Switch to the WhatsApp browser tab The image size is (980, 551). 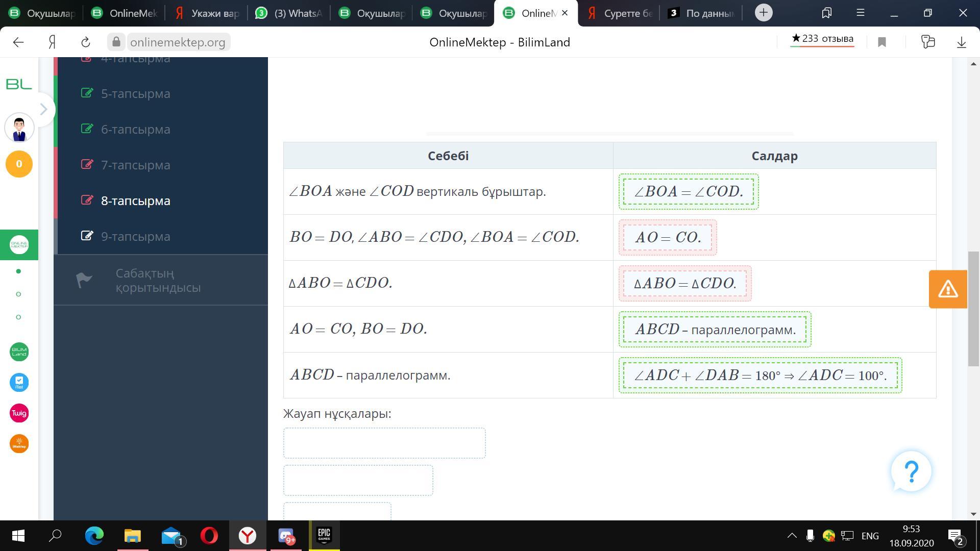pyautogui.click(x=288, y=13)
